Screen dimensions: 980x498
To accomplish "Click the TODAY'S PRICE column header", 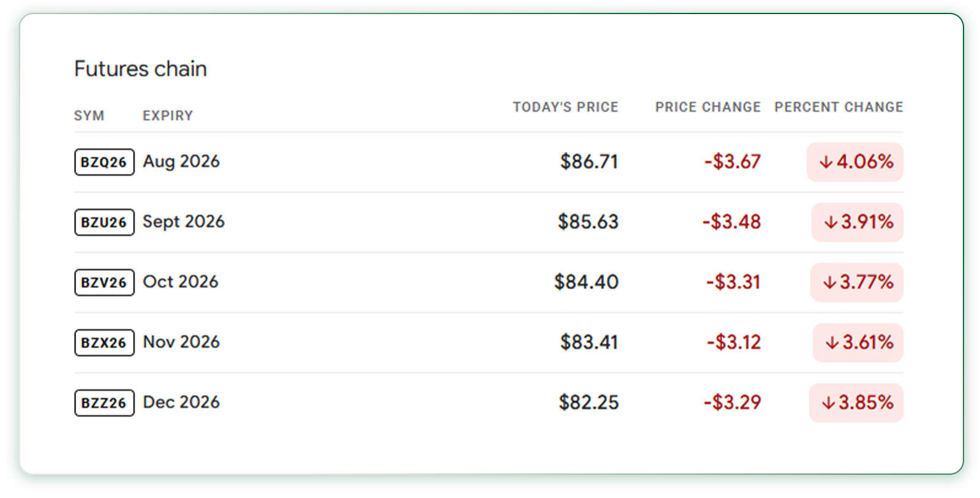I will point(565,107).
